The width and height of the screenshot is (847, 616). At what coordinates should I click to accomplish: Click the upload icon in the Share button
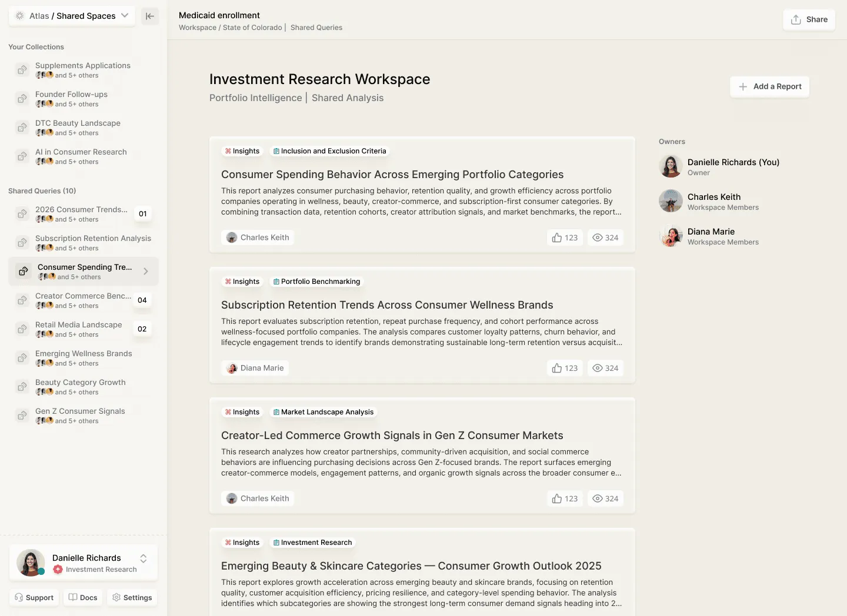[796, 19]
